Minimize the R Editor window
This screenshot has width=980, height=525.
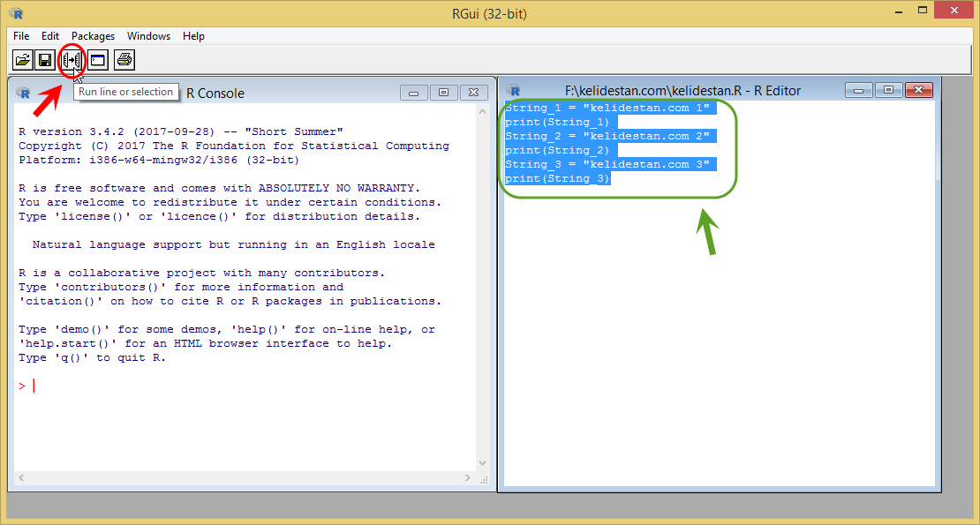(859, 91)
